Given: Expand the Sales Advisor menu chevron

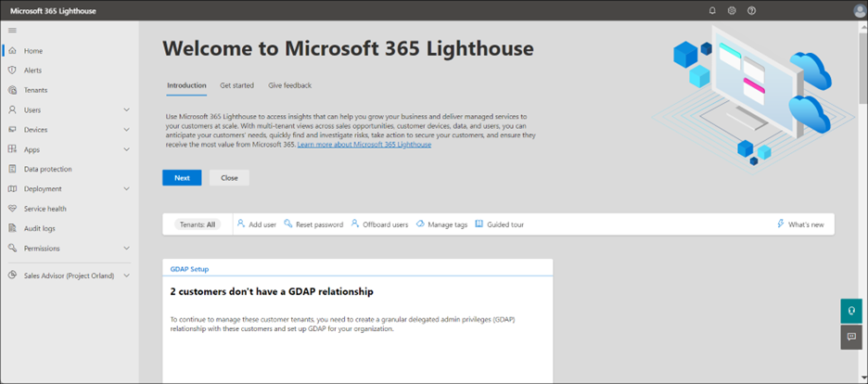Looking at the screenshot, I should [126, 275].
